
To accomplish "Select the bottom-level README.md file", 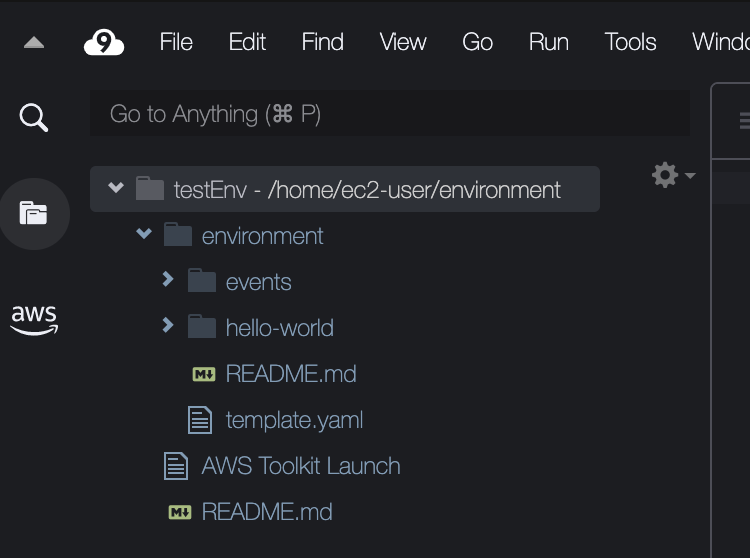I will (266, 512).
